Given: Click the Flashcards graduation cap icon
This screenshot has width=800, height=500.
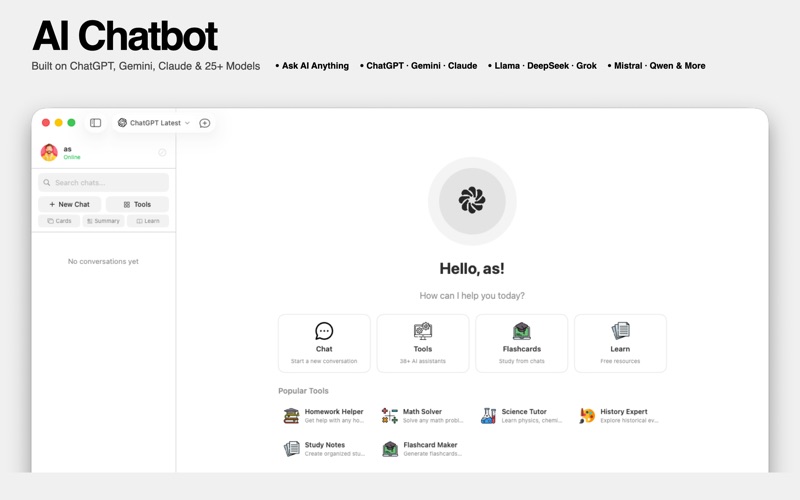Looking at the screenshot, I should 521,331.
